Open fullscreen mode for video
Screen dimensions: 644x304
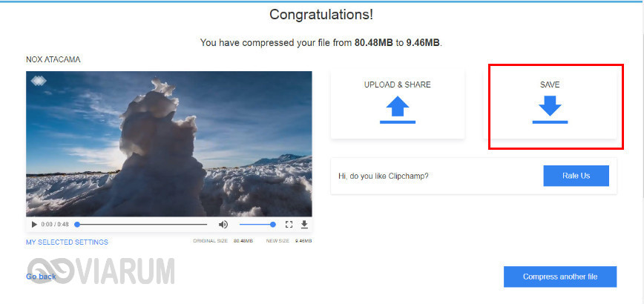[289, 225]
